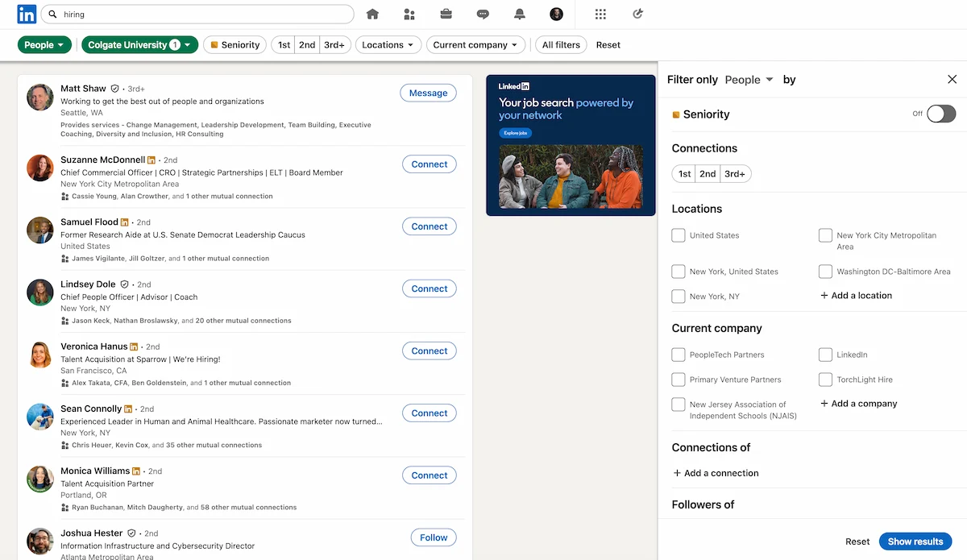This screenshot has width=967, height=560.
Task: Open the Messaging icon
Action: (x=483, y=14)
